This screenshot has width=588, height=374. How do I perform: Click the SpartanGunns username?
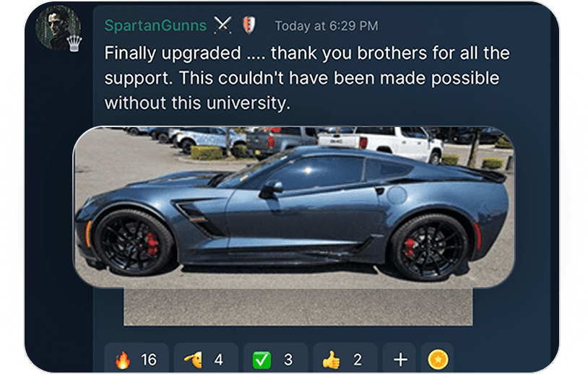pos(155,25)
